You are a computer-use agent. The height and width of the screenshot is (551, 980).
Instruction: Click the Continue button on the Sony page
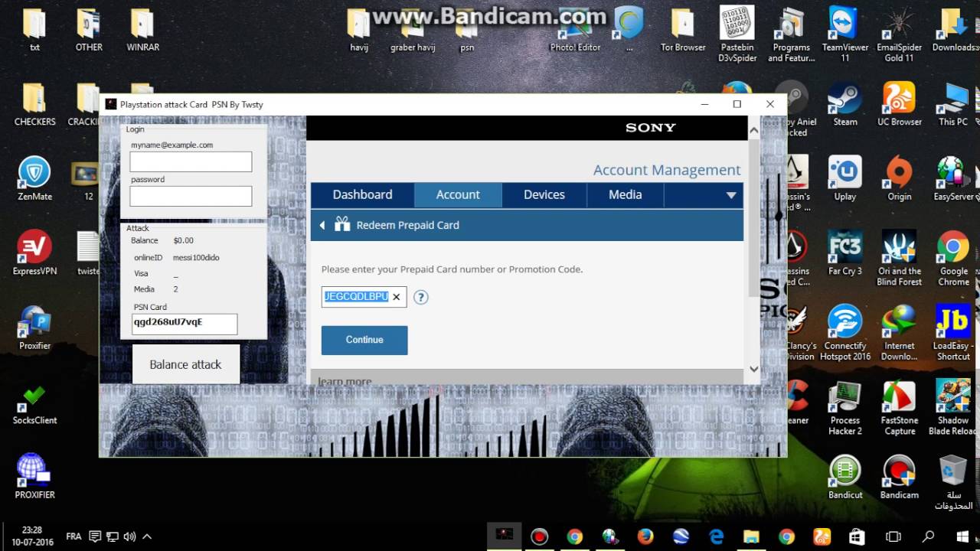click(x=364, y=340)
